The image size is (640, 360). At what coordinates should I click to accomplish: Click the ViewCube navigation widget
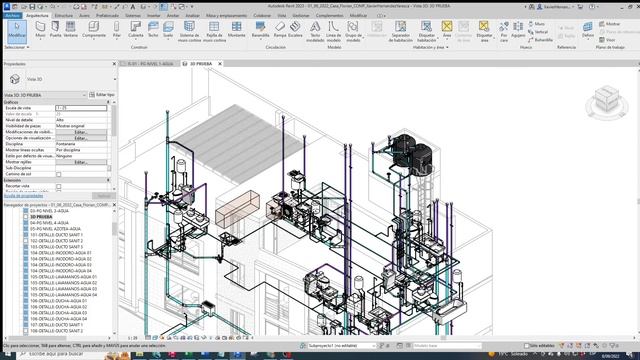click(x=607, y=102)
